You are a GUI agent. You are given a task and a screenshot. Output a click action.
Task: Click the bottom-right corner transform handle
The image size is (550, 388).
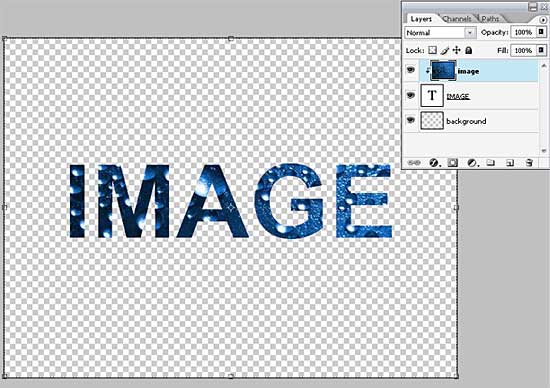pos(456,376)
